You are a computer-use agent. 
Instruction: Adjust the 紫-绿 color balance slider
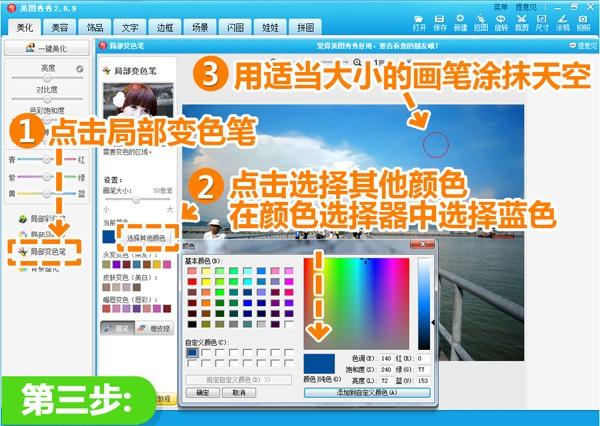point(47,177)
